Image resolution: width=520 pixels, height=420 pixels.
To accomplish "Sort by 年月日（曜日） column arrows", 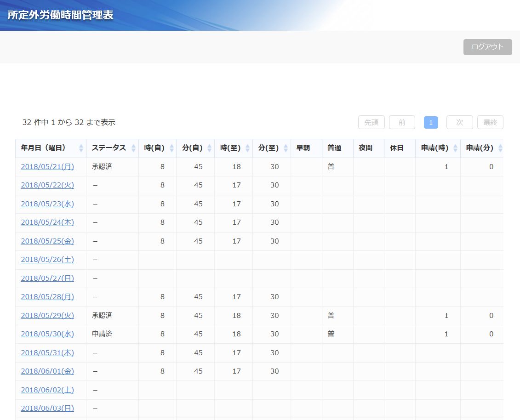I will pyautogui.click(x=81, y=148).
